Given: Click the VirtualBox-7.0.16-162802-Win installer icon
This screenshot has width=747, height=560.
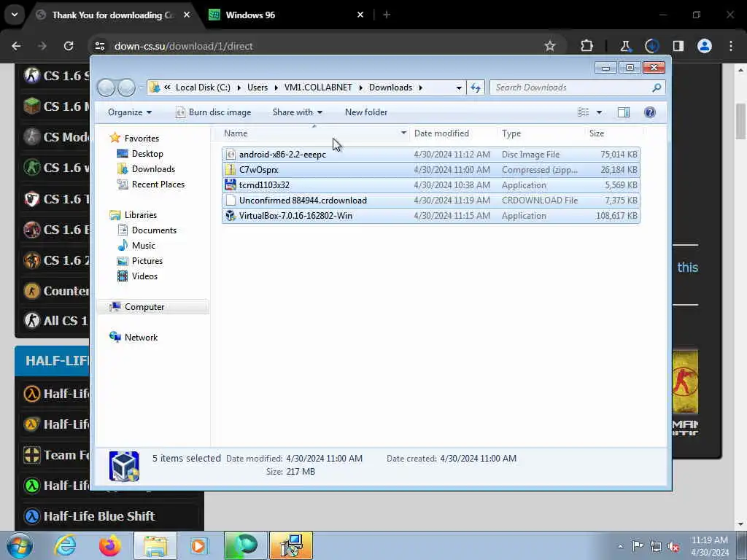Looking at the screenshot, I should click(231, 215).
